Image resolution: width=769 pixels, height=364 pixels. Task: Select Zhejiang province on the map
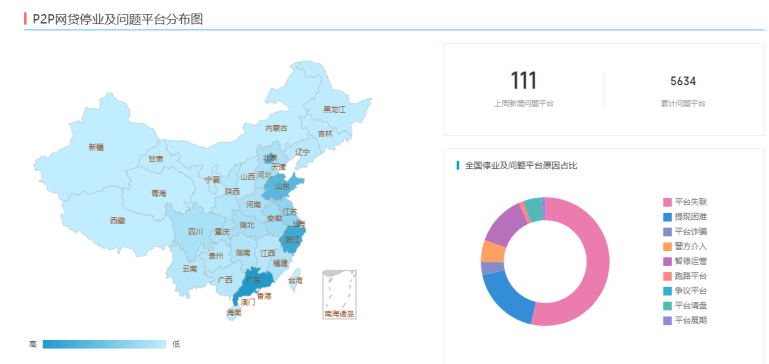point(293,239)
